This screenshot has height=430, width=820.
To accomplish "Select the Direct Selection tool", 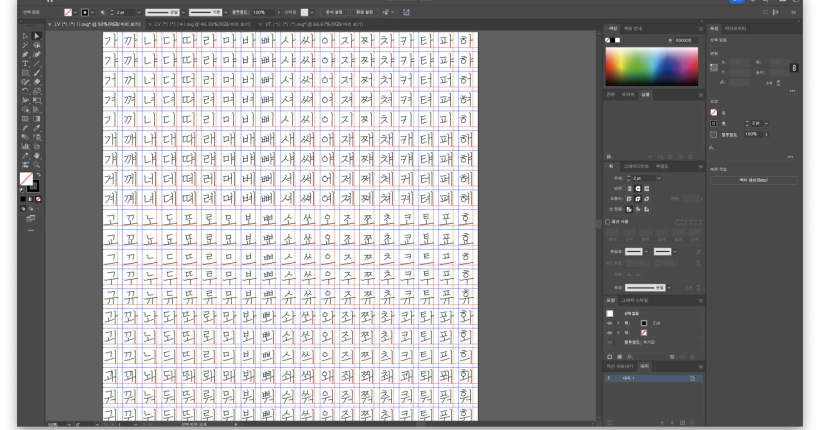I will click(36, 36).
